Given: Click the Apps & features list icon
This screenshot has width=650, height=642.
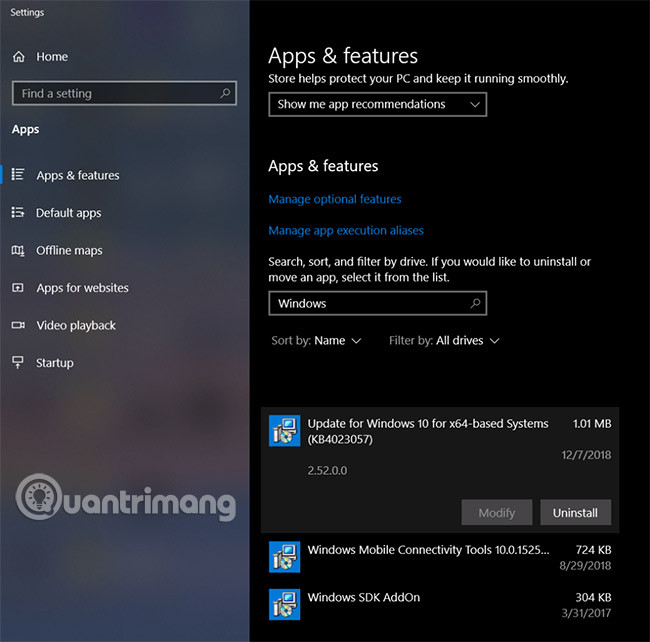Looking at the screenshot, I should click(x=18, y=175).
